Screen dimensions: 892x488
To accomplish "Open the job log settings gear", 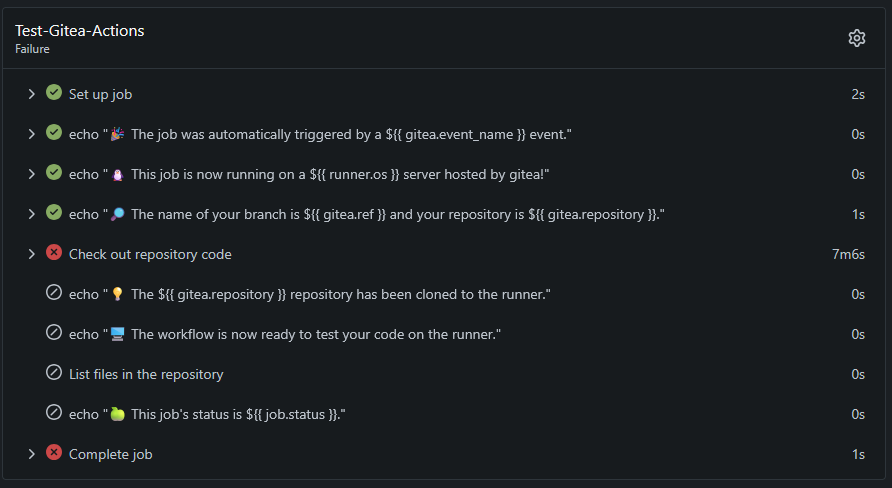I will click(x=856, y=38).
